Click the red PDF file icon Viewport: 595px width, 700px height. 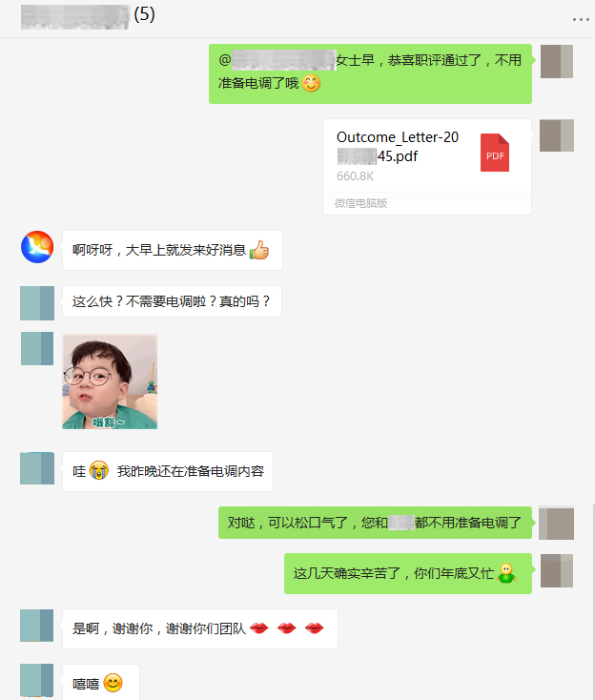coord(495,153)
